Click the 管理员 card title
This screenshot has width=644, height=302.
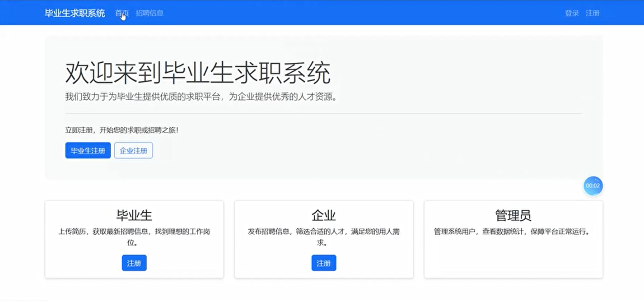point(513,215)
